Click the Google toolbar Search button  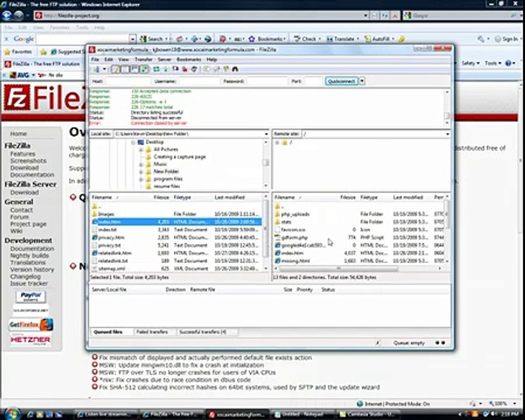[153, 39]
